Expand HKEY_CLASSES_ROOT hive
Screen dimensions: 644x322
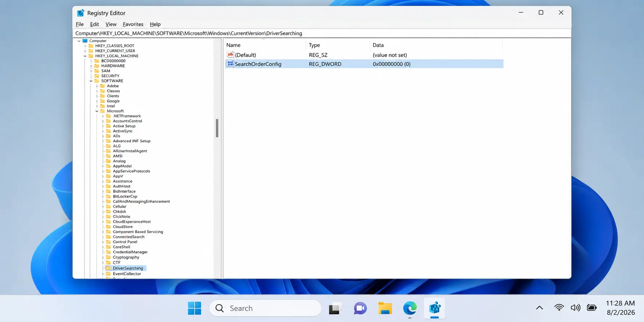click(85, 46)
